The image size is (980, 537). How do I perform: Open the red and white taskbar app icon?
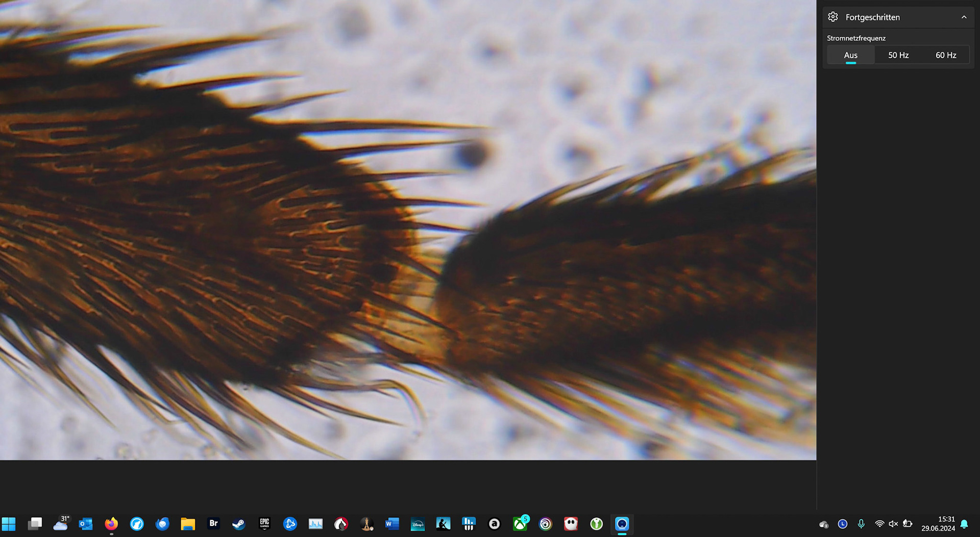(341, 524)
